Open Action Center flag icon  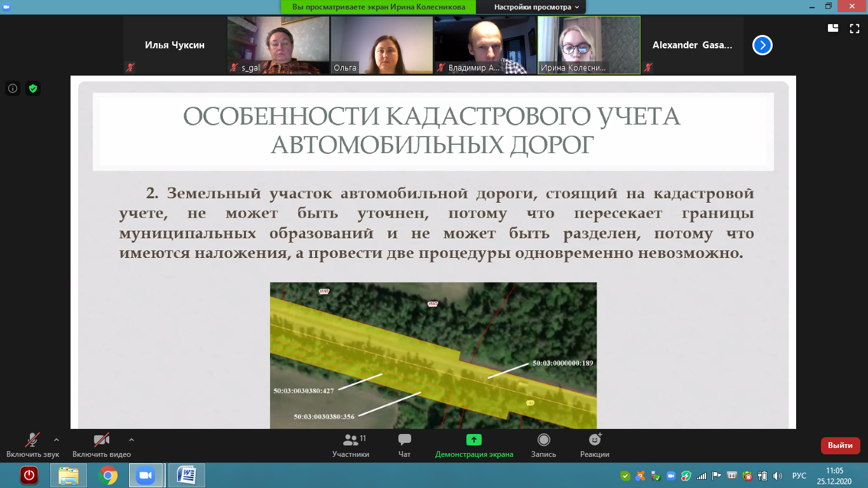[716, 475]
